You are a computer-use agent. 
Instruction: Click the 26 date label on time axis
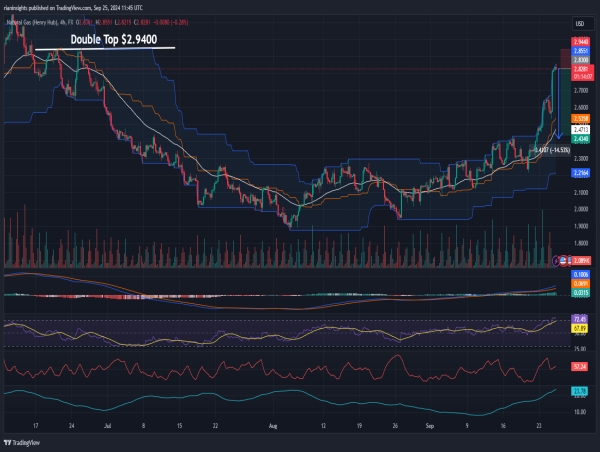[395, 426]
